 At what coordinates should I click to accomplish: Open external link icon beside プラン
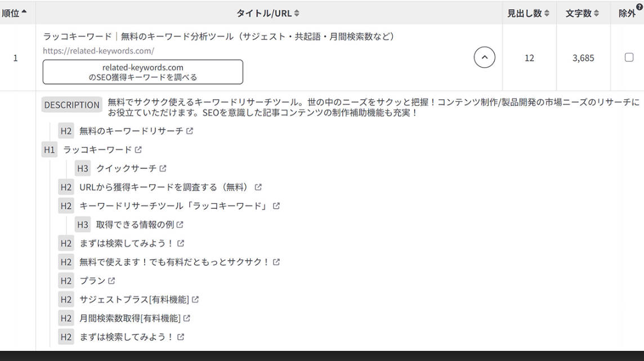coord(111,281)
